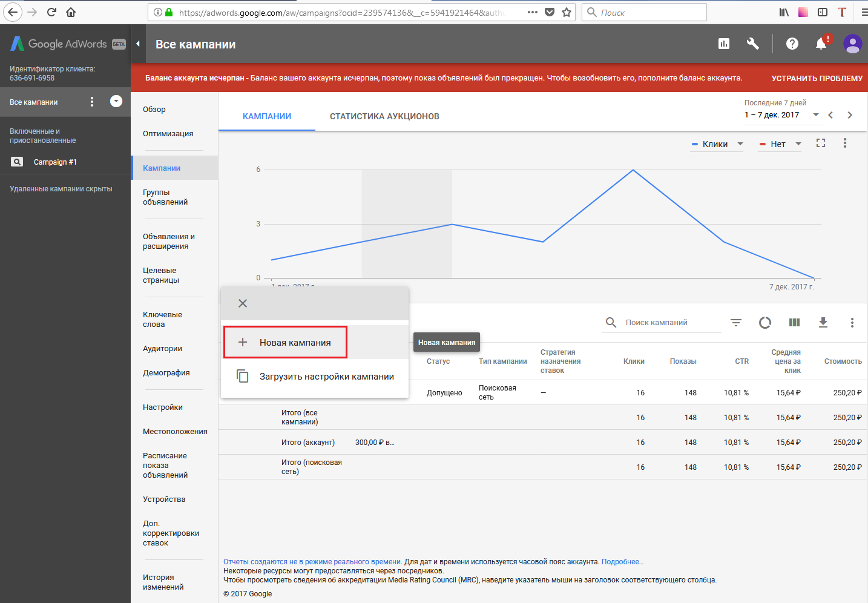
Task: Switch to СТАТИСТИКА АУКЦИОНОВ tab
Action: (384, 116)
